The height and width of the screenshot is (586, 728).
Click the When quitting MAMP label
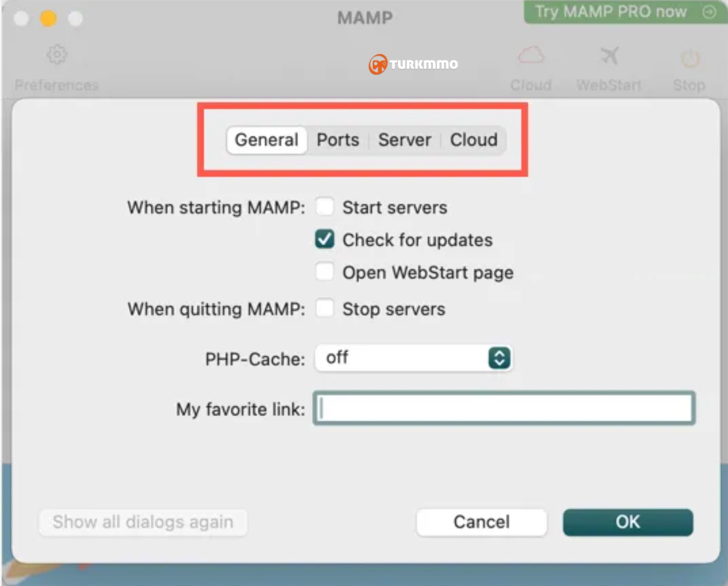pyautogui.click(x=216, y=309)
